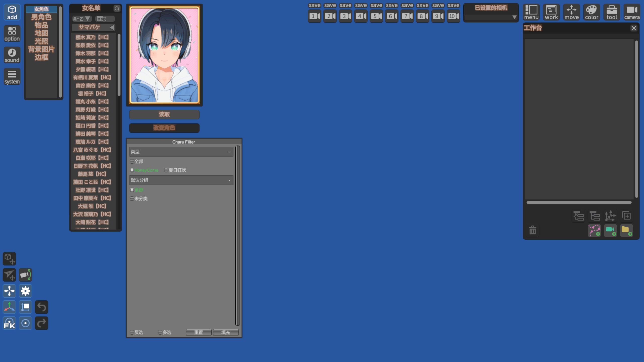Viewport: 644px width, 362px height.
Task: Click 改变角色 button to change character
Action: click(x=164, y=128)
